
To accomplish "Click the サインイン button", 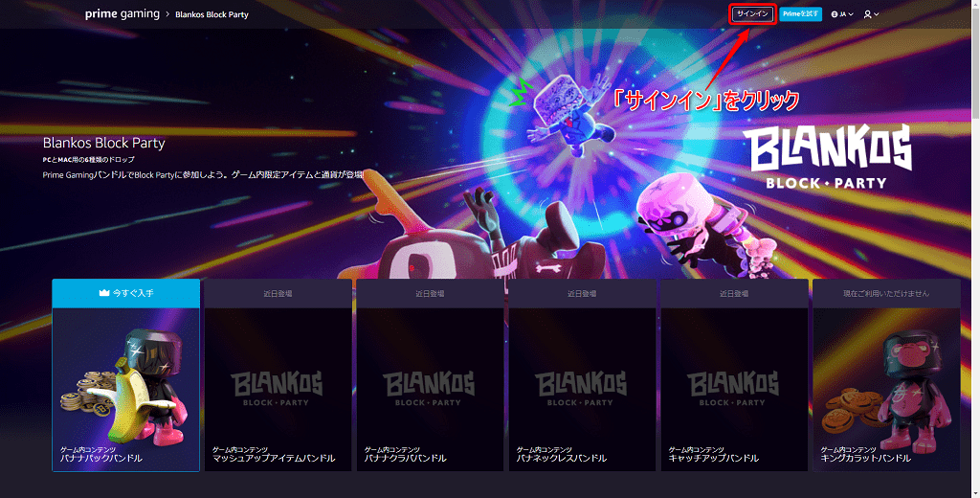I will pyautogui.click(x=752, y=13).
